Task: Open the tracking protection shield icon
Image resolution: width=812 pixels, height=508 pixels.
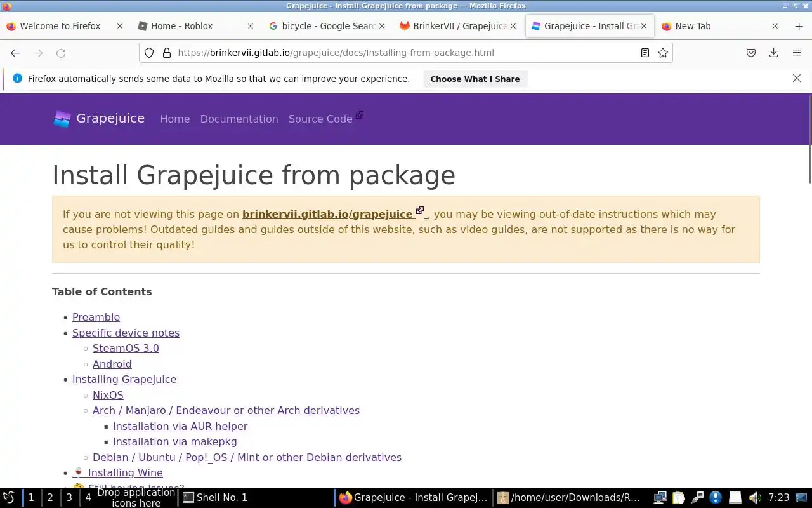Action: pyautogui.click(x=149, y=53)
